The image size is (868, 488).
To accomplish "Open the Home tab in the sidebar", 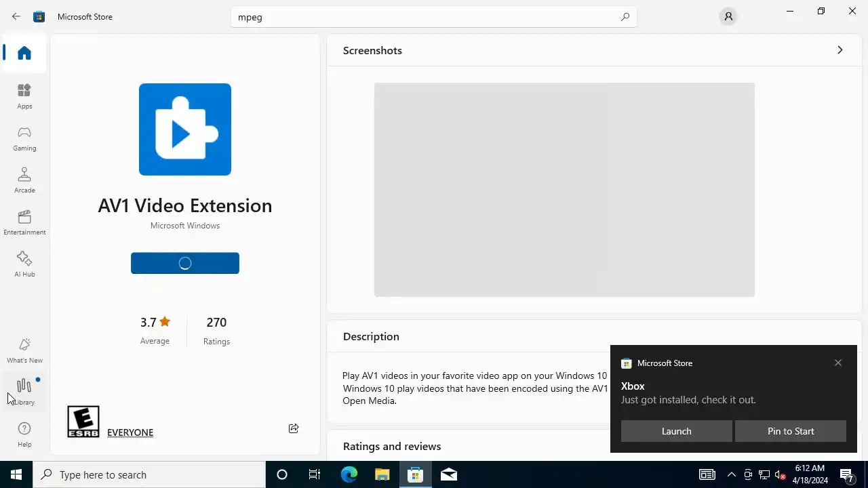I will point(24,53).
